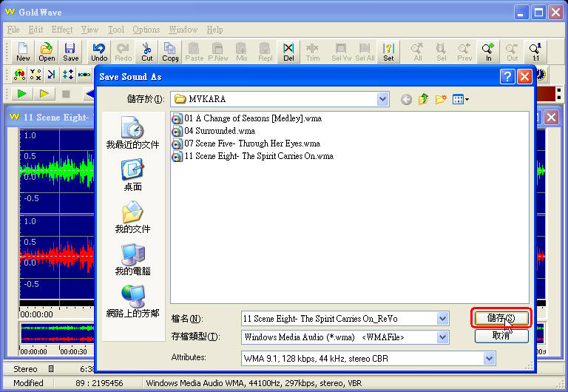Open the Options menu

point(146,30)
